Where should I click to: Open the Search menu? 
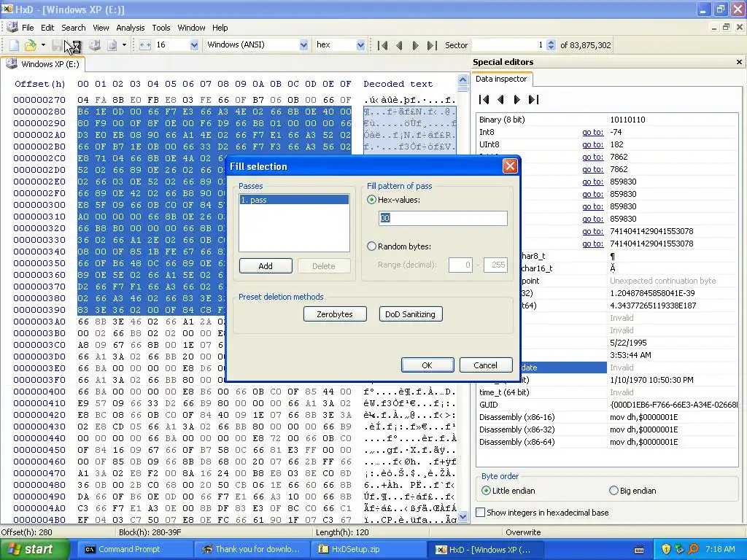coord(74,28)
